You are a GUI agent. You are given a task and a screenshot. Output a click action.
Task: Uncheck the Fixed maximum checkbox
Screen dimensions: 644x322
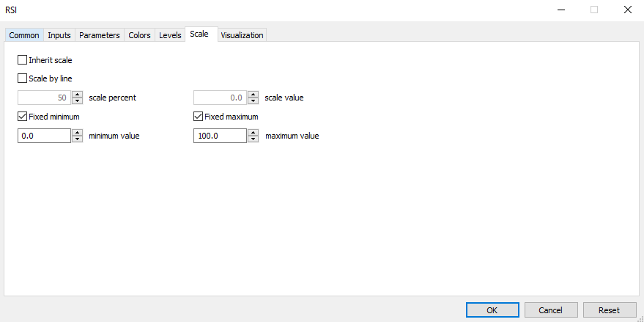point(198,117)
